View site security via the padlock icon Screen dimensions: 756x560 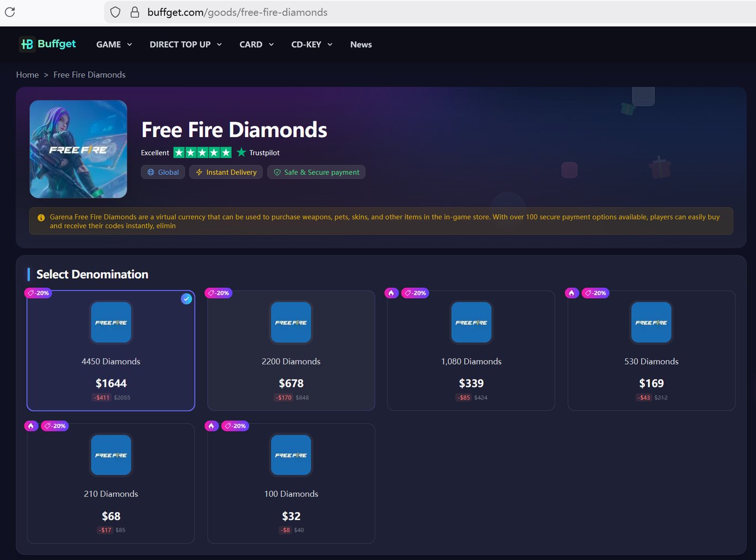[134, 12]
